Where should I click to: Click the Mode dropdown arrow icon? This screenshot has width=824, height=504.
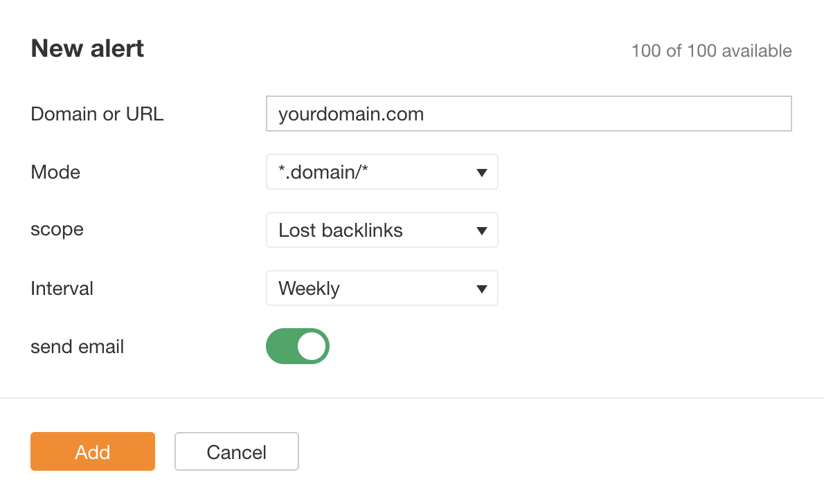482,172
